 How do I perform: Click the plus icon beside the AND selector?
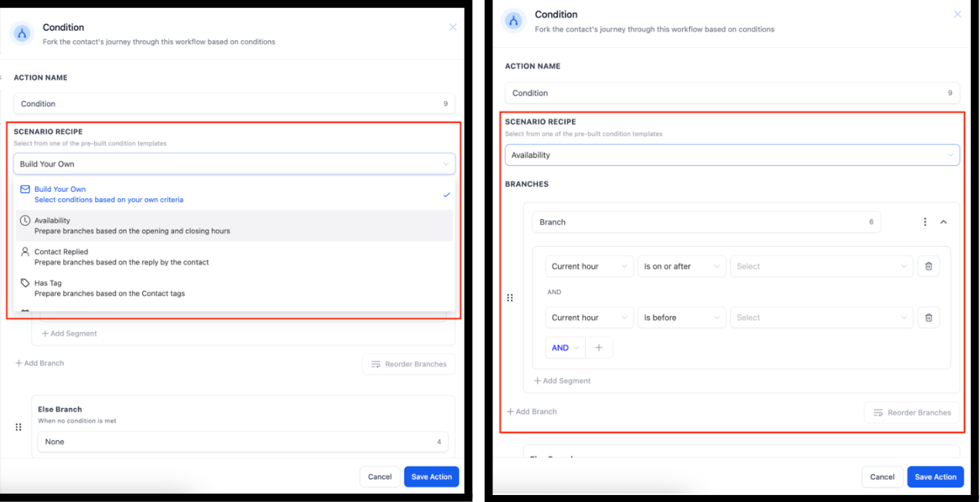pyautogui.click(x=599, y=348)
